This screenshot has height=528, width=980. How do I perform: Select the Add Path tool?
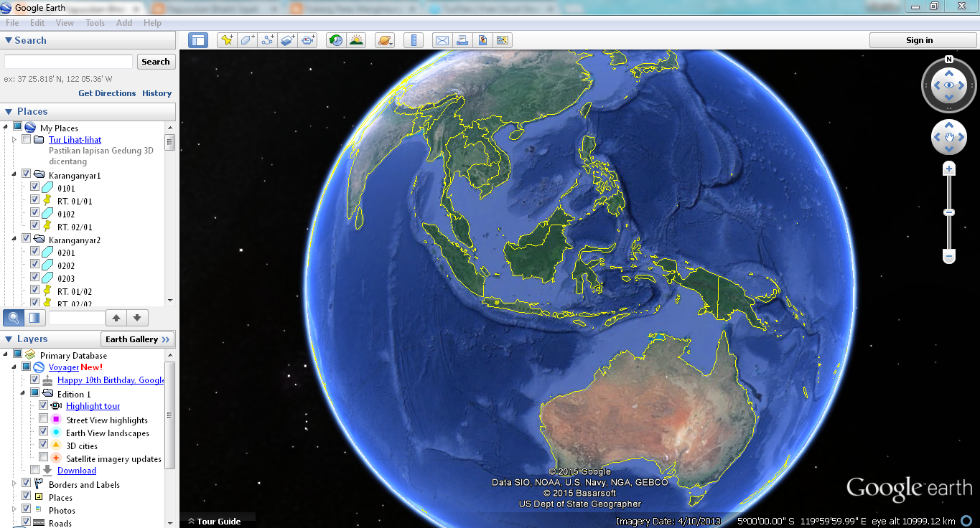tap(266, 39)
